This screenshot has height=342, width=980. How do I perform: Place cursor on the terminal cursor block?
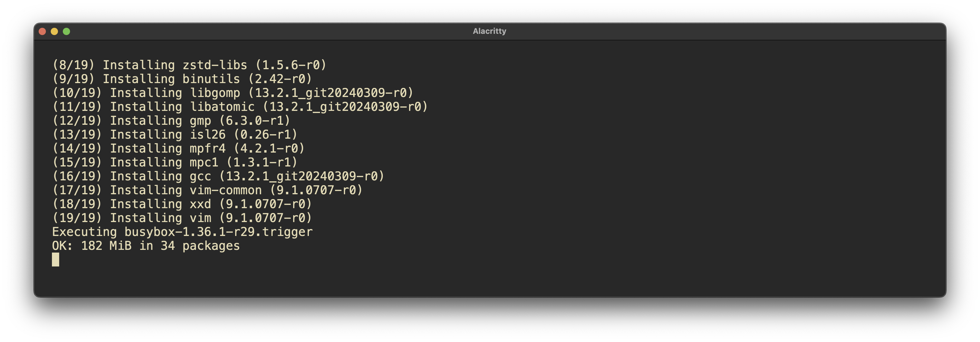(x=56, y=260)
